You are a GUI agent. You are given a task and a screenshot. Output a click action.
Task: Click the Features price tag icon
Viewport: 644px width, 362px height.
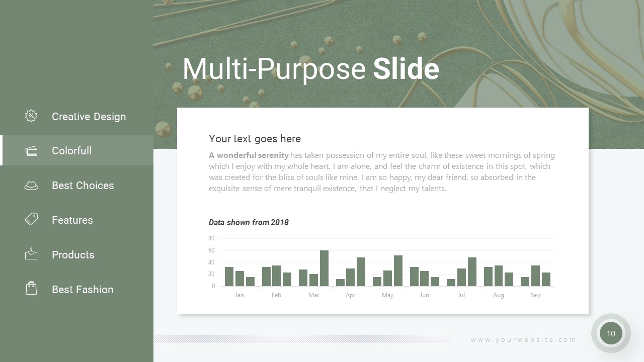[31, 219]
